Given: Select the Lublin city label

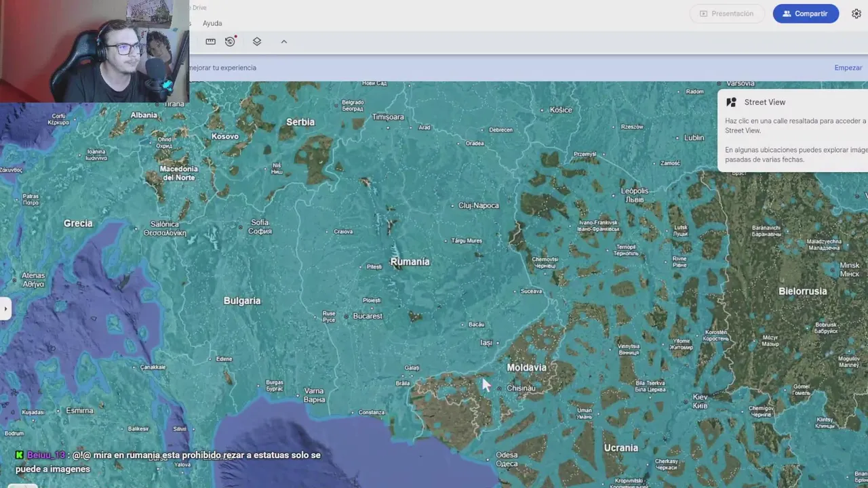Looking at the screenshot, I should [694, 138].
